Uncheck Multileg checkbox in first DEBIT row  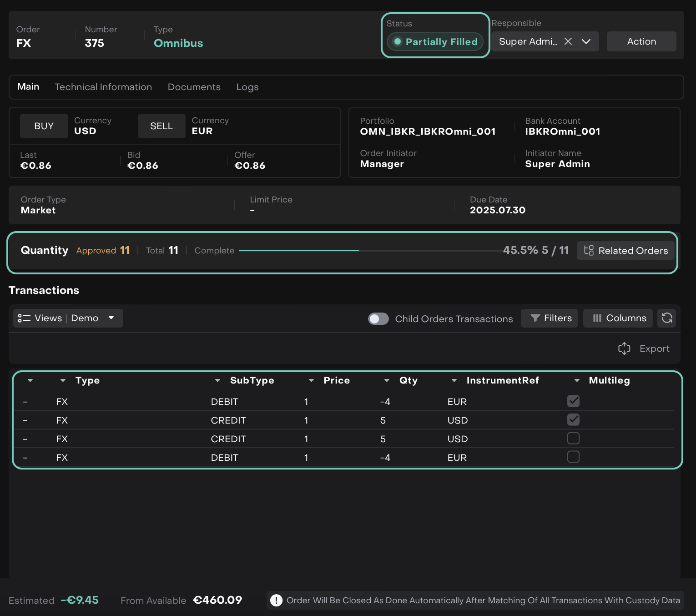(573, 401)
